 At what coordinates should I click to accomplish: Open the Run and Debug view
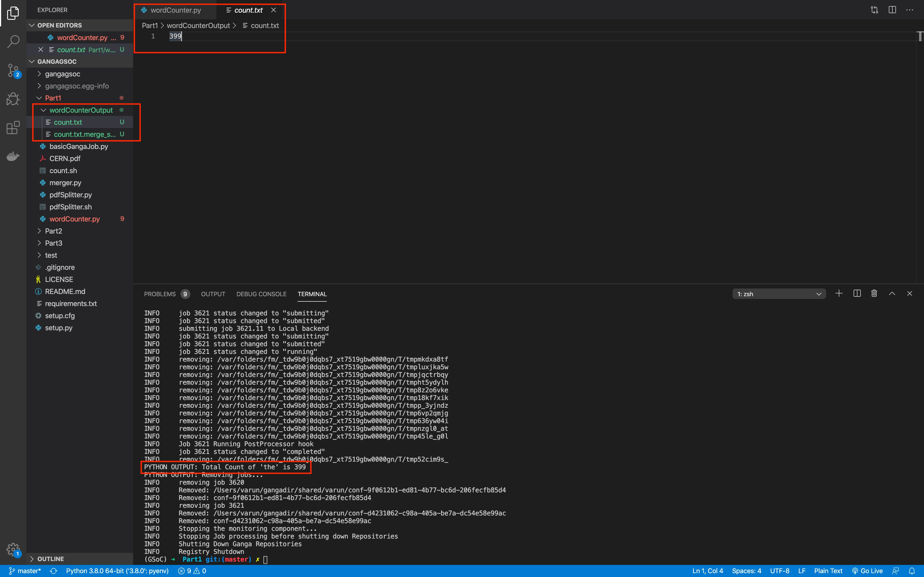point(13,99)
